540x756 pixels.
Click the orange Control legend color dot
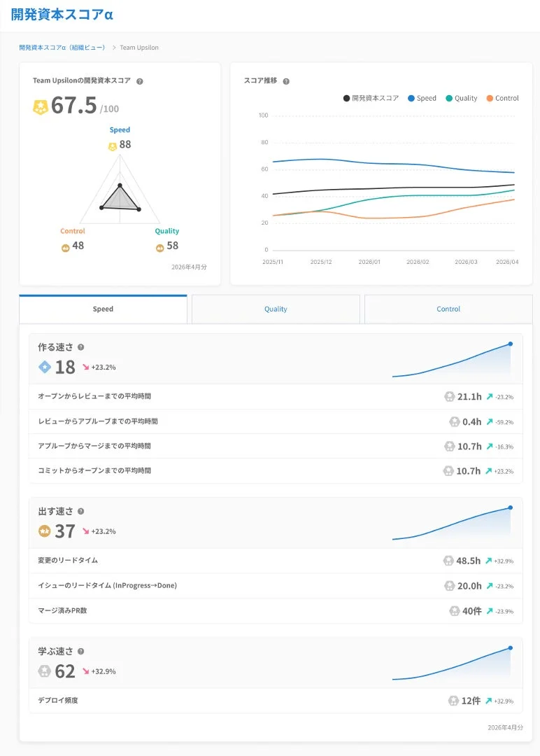tap(490, 99)
